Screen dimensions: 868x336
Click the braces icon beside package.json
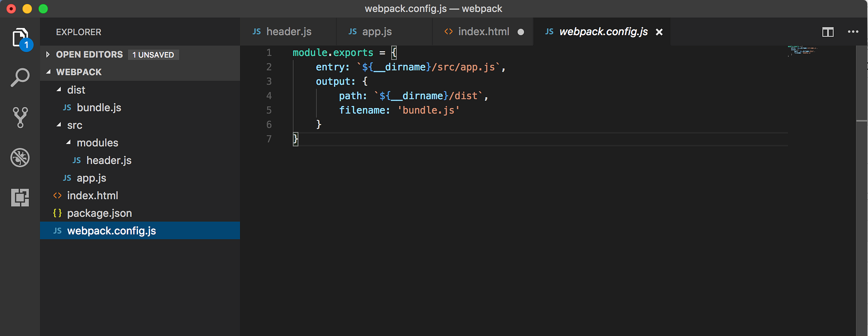pyautogui.click(x=57, y=213)
